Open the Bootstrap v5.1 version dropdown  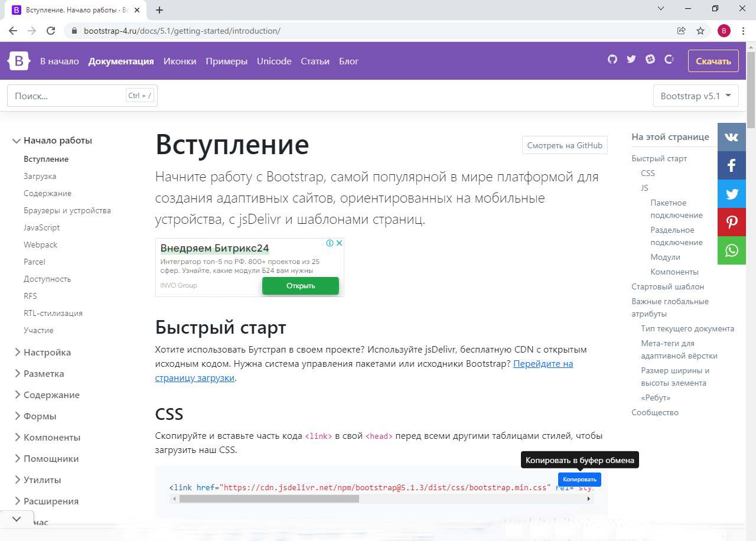(x=695, y=96)
